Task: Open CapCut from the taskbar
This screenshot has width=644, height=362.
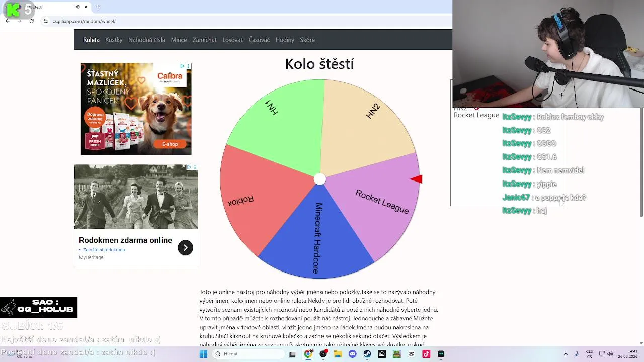Action: click(x=412, y=354)
